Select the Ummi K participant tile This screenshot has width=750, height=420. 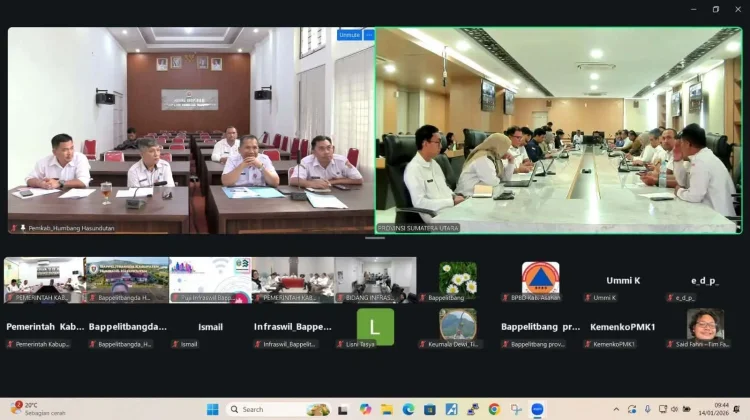point(623,281)
